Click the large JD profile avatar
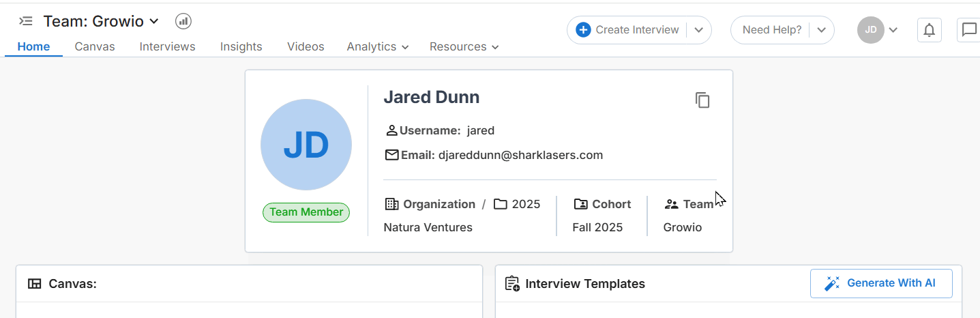This screenshot has height=318, width=980. click(306, 145)
